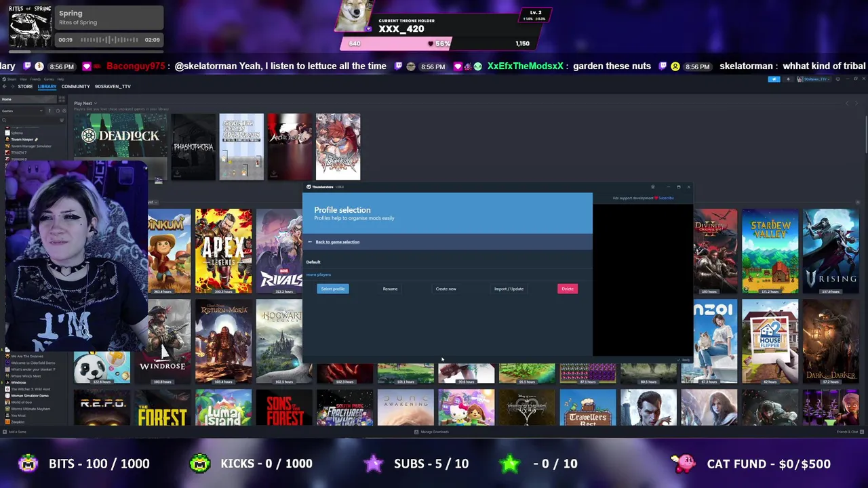The height and width of the screenshot is (488, 868).
Task: Open the Friends menu in Steam
Action: [x=35, y=79]
